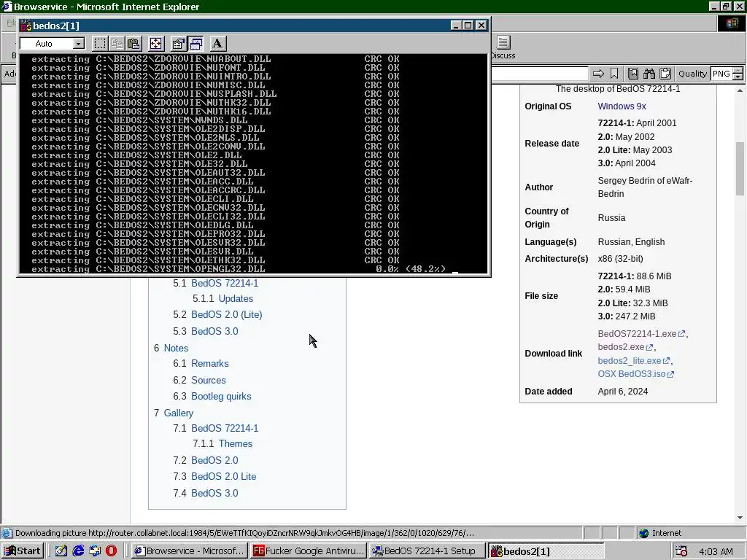Click the page scrollbar down arrow
The width and height of the screenshot is (747, 560).
coord(740,518)
